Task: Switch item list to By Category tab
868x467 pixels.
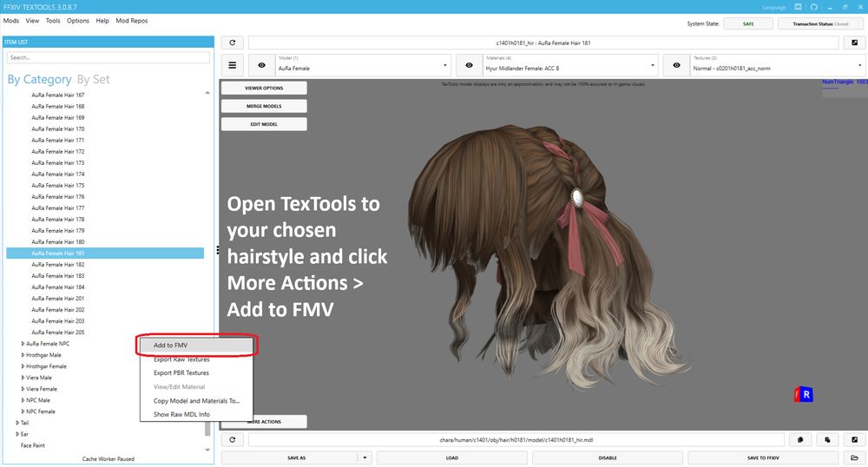Action: pos(39,80)
